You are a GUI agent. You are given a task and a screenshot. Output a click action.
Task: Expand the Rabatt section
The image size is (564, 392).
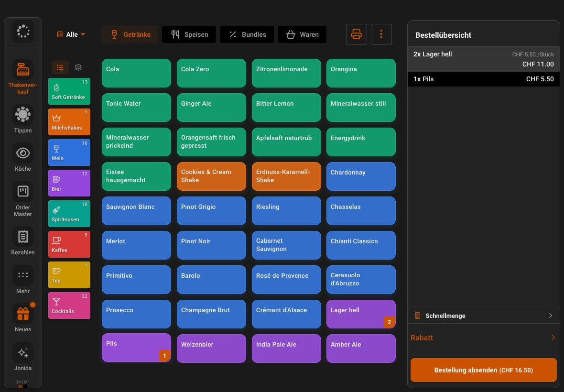(483, 338)
